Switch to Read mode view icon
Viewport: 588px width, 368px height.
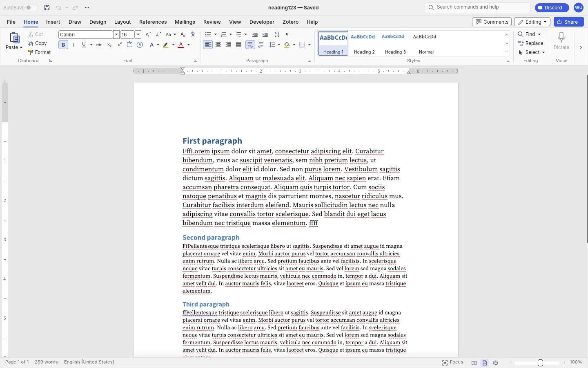[474, 363]
